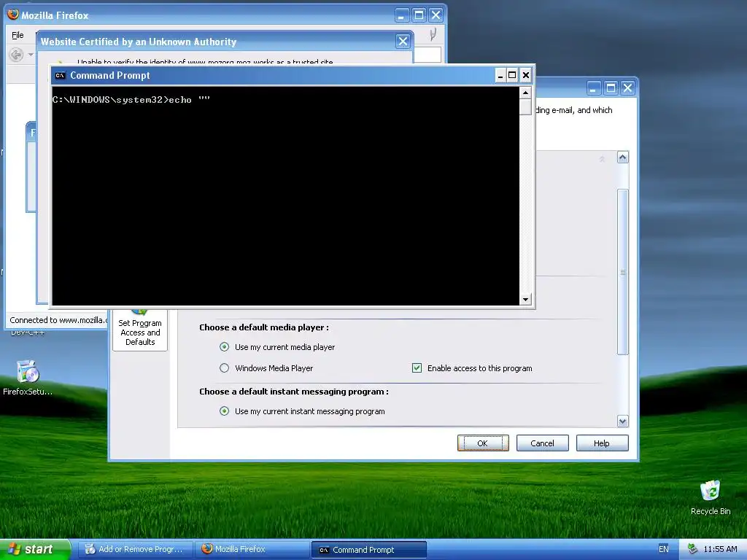Click the Command Prompt scrollbar up arrow
Viewport: 747px width, 560px height.
[x=525, y=93]
